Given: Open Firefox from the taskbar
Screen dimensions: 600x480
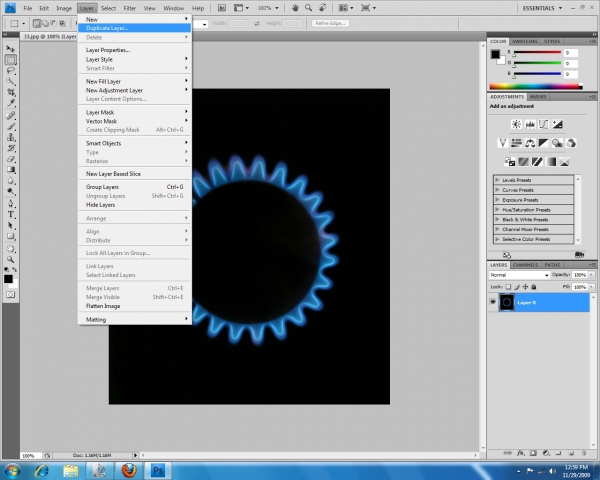Looking at the screenshot, I should tap(129, 470).
